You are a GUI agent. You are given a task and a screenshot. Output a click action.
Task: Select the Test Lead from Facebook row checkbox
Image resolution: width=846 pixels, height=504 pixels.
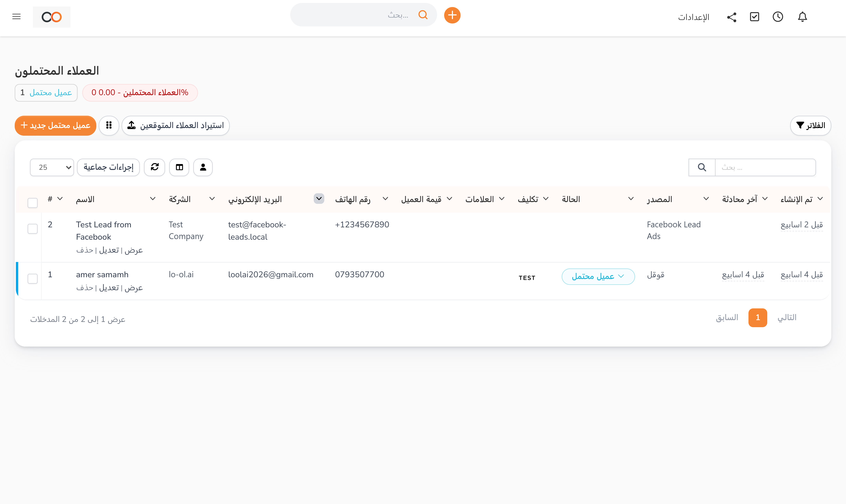[x=33, y=229]
